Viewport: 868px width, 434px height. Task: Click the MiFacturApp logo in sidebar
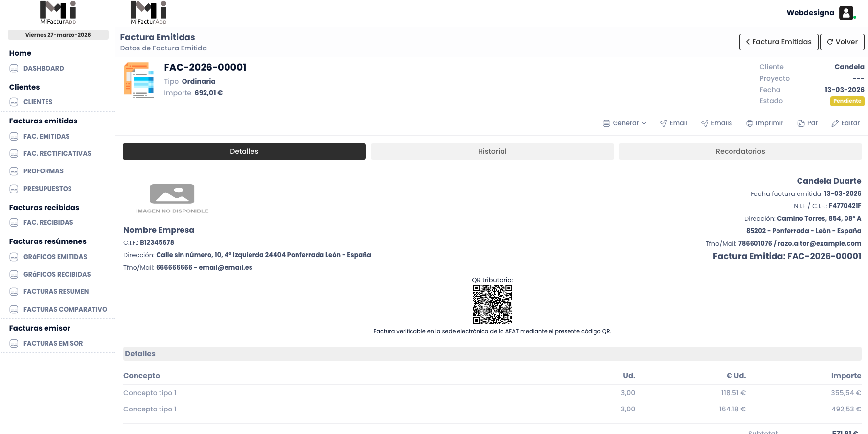[58, 13]
